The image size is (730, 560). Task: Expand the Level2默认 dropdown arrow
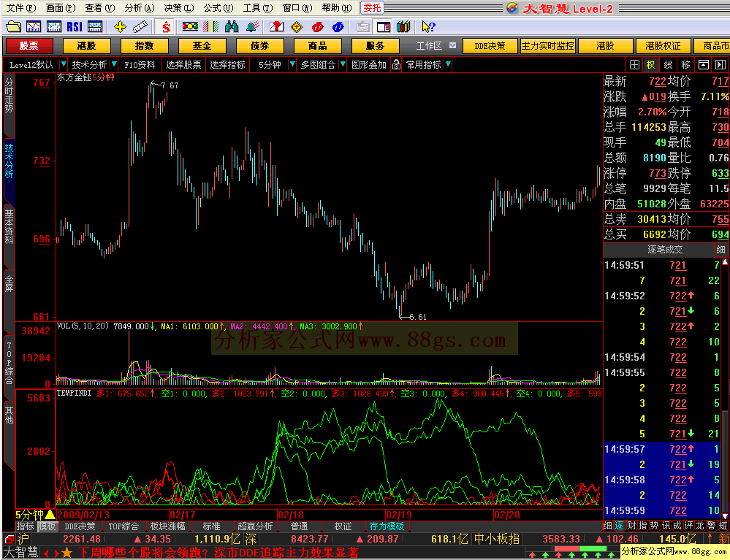coord(64,65)
